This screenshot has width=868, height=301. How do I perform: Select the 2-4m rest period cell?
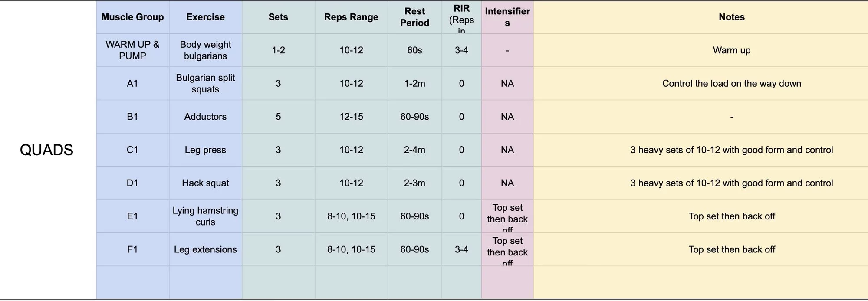point(414,150)
